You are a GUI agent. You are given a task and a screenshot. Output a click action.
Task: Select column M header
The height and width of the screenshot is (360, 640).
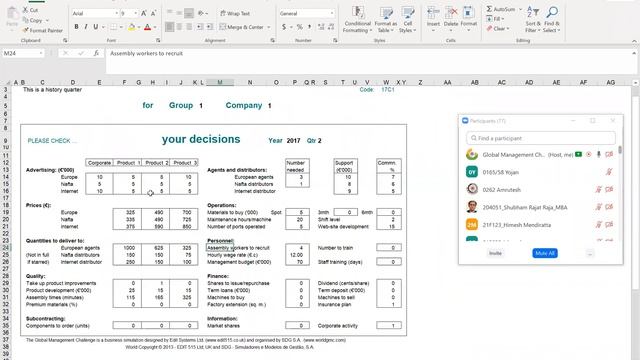[220, 82]
